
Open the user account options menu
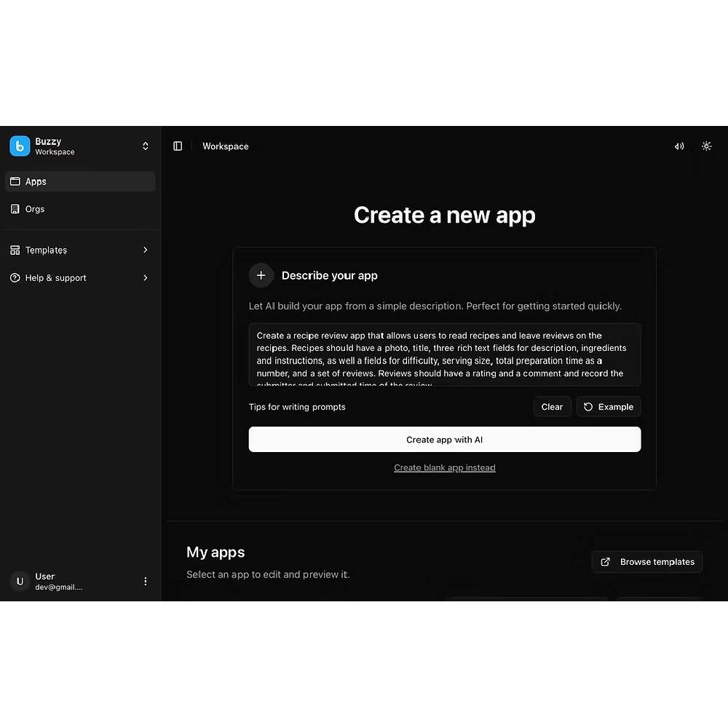145,581
